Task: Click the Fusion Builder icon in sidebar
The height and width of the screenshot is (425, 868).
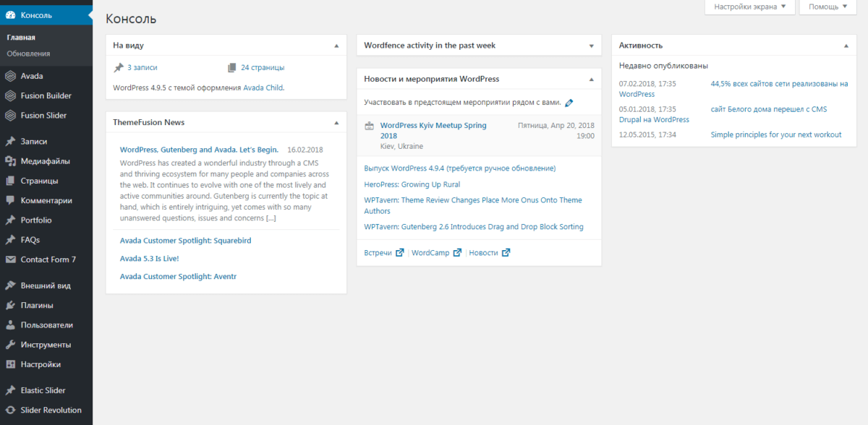Action: [x=10, y=95]
